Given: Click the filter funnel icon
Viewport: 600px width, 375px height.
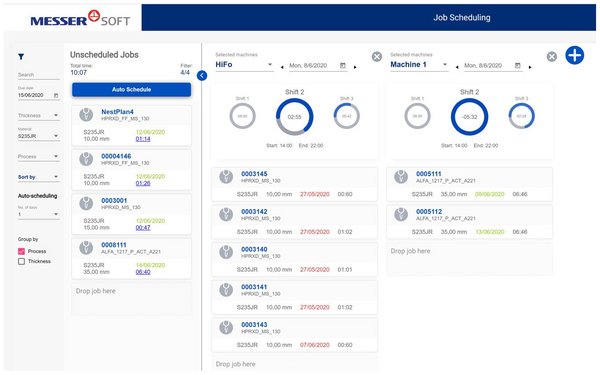Looking at the screenshot, I should 21,57.
